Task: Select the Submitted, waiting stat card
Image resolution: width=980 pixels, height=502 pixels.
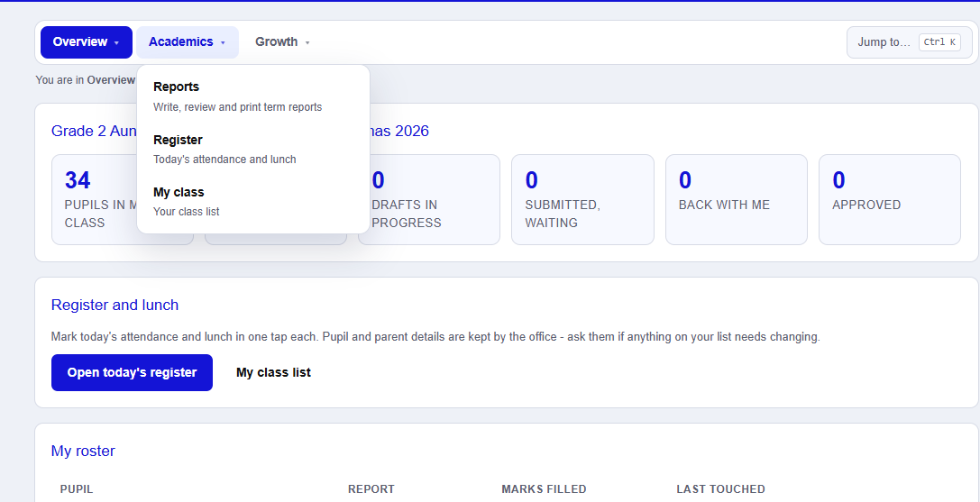Action: pos(582,199)
